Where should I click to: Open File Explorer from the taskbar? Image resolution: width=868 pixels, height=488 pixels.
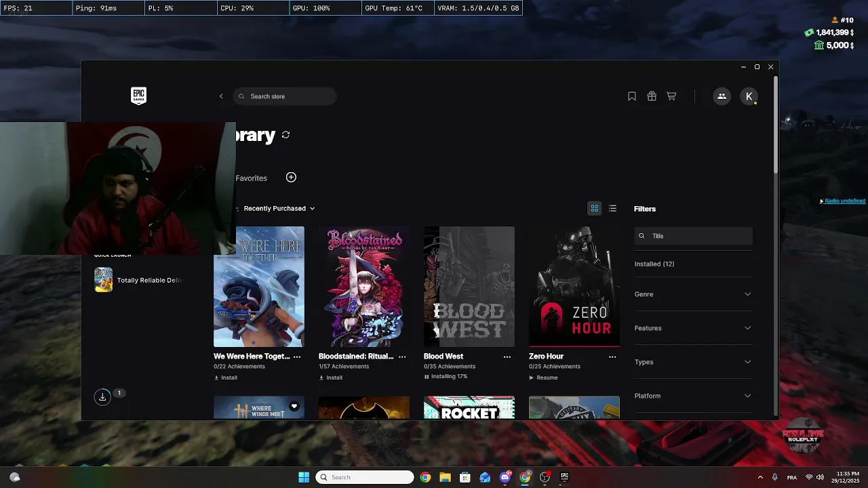pos(445,477)
